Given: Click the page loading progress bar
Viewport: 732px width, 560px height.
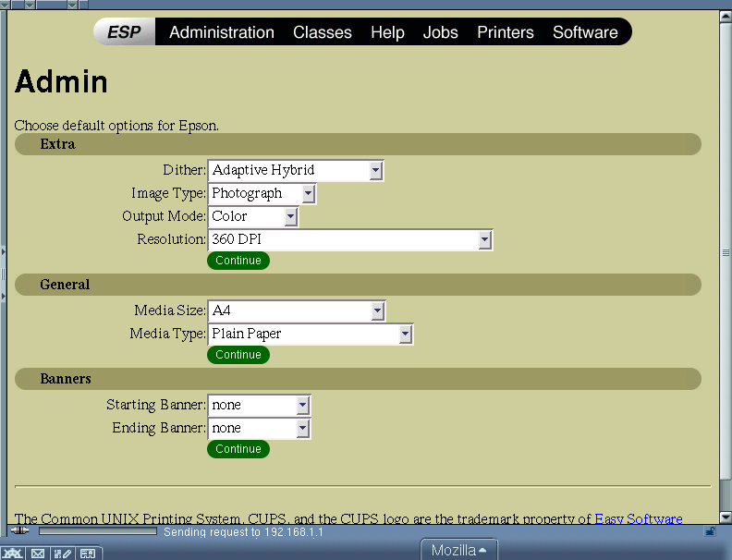Looking at the screenshot, I should click(x=98, y=531).
